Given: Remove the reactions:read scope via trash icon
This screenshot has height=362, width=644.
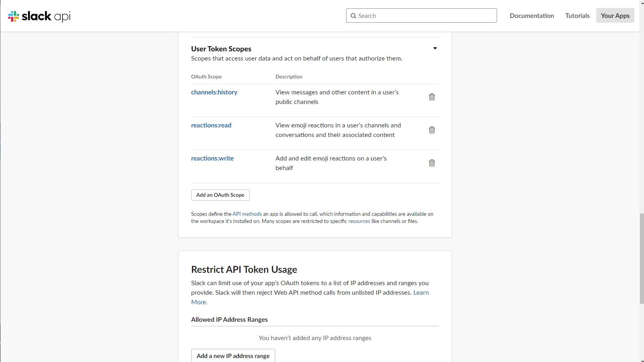Looking at the screenshot, I should 432,130.
